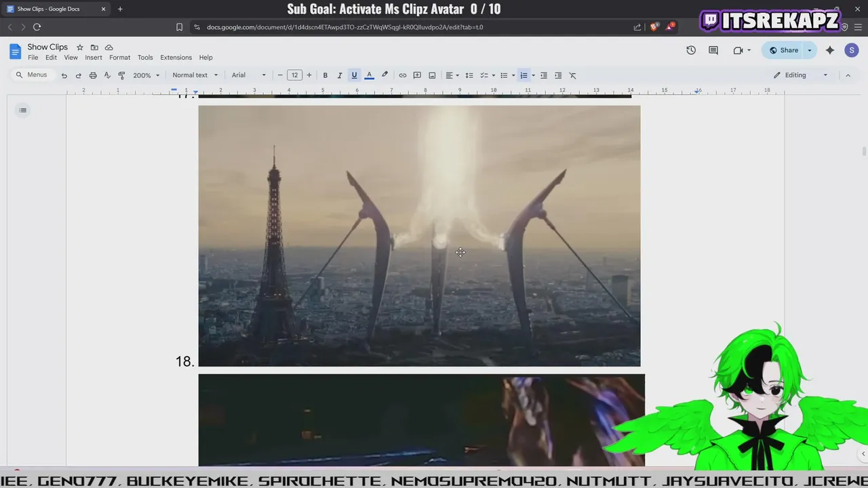
Task: Show the document outline icon
Action: [x=22, y=110]
